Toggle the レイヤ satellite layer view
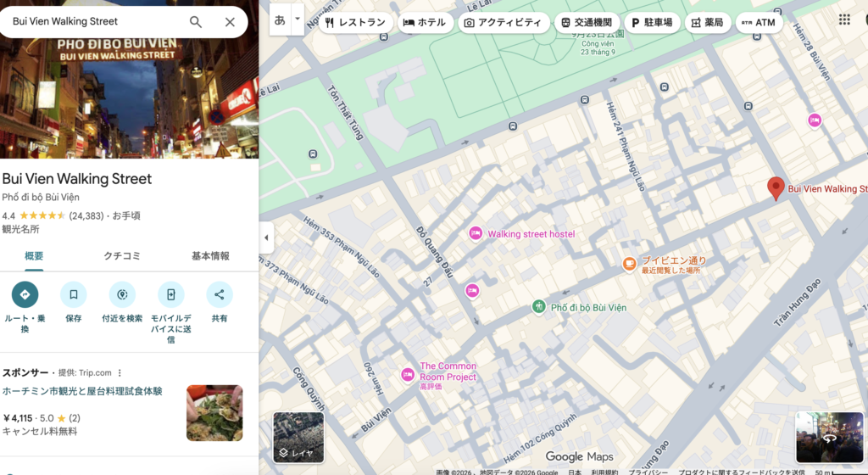The height and width of the screenshot is (475, 868). 298,438
